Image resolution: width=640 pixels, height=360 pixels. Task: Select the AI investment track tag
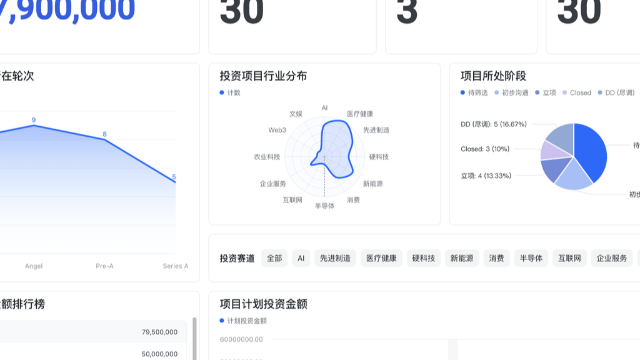click(301, 258)
